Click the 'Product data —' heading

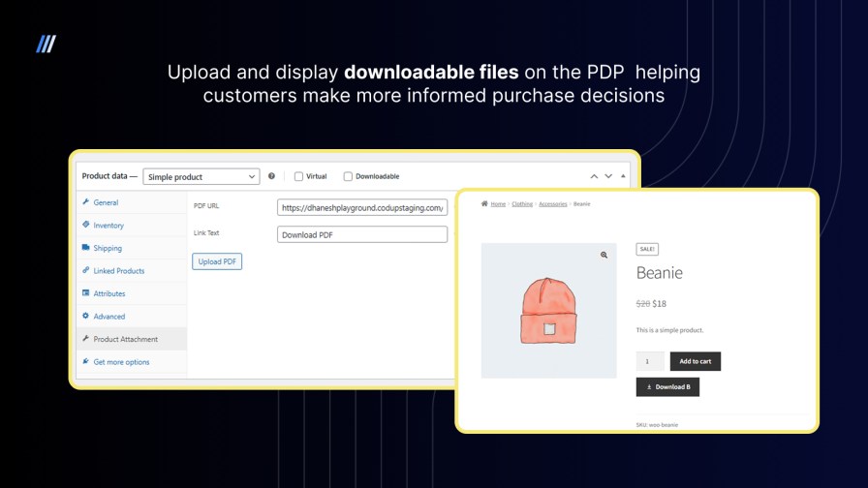pos(109,176)
